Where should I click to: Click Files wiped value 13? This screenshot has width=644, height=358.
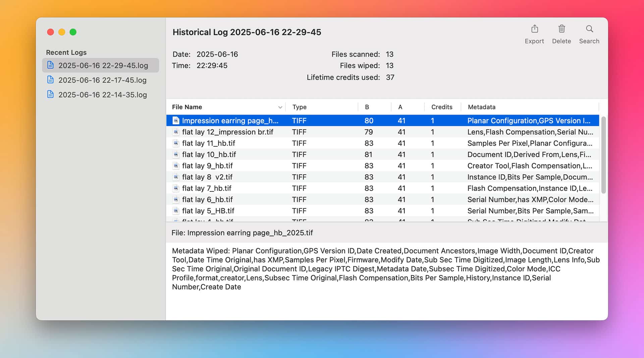[x=389, y=65]
